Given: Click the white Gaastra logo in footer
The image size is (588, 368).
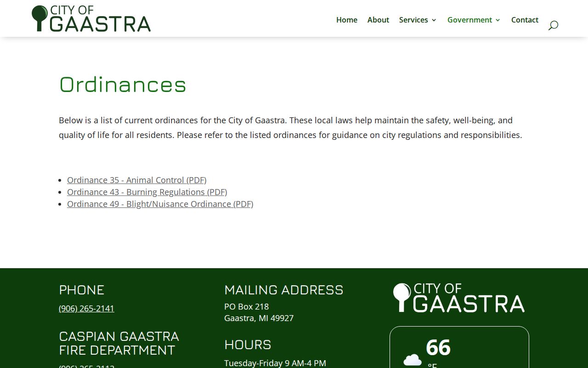Looking at the screenshot, I should tap(459, 298).
